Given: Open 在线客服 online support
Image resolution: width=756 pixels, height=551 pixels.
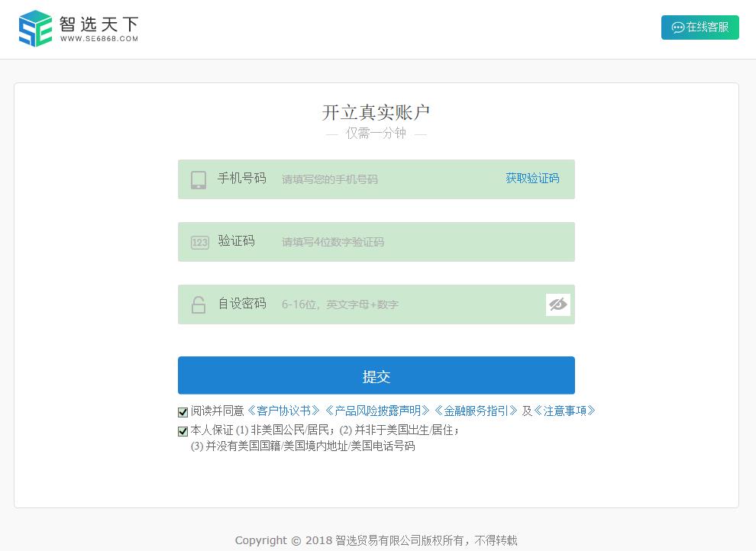Looking at the screenshot, I should (699, 27).
